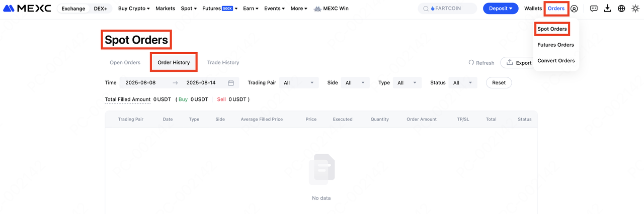Open the user profile icon
This screenshot has height=214, width=644.
(574, 9)
